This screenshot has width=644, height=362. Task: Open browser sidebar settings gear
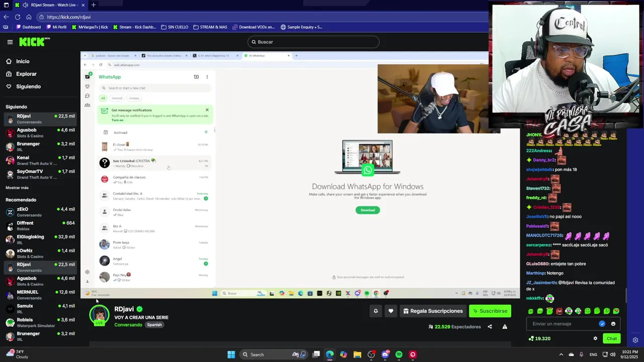(x=635, y=340)
